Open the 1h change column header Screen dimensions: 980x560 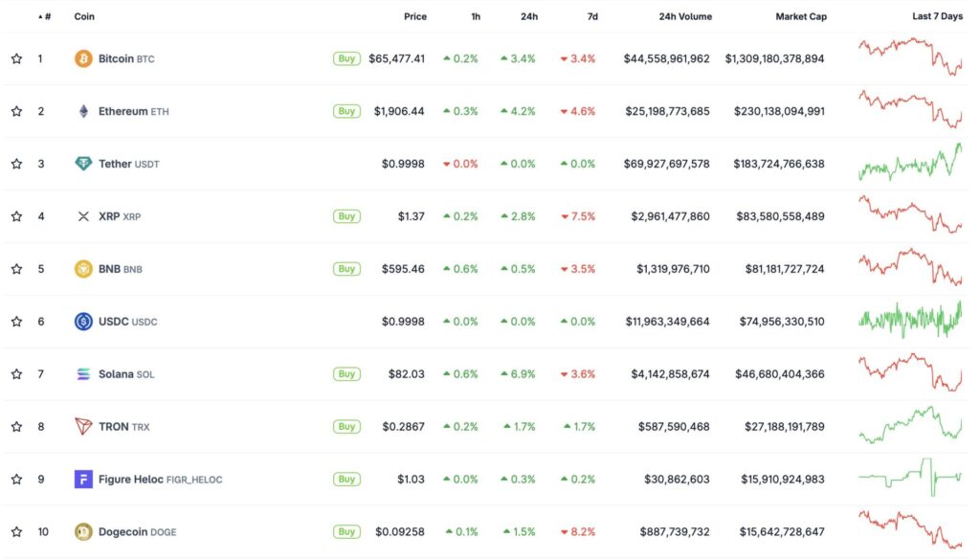pos(475,16)
